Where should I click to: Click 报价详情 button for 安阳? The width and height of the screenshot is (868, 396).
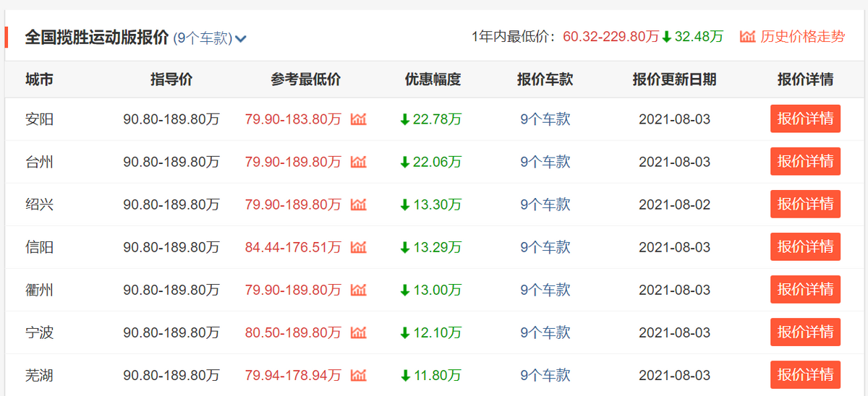point(805,119)
